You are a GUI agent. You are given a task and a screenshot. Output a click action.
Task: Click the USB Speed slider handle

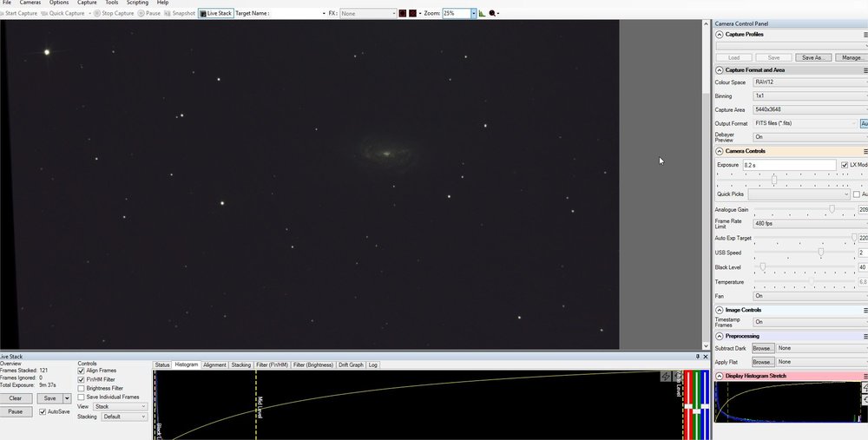click(821, 252)
